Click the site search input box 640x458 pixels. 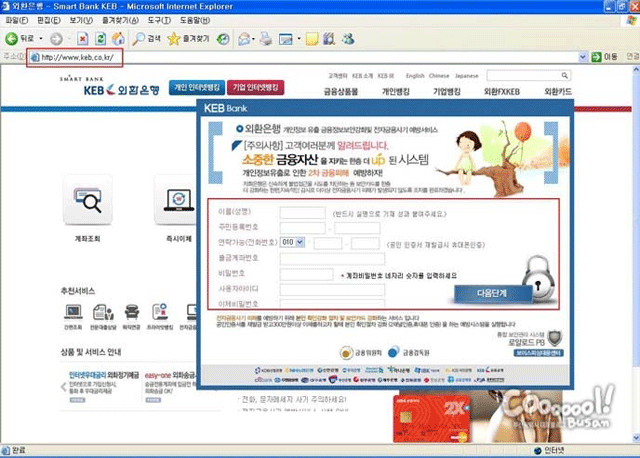point(524,76)
